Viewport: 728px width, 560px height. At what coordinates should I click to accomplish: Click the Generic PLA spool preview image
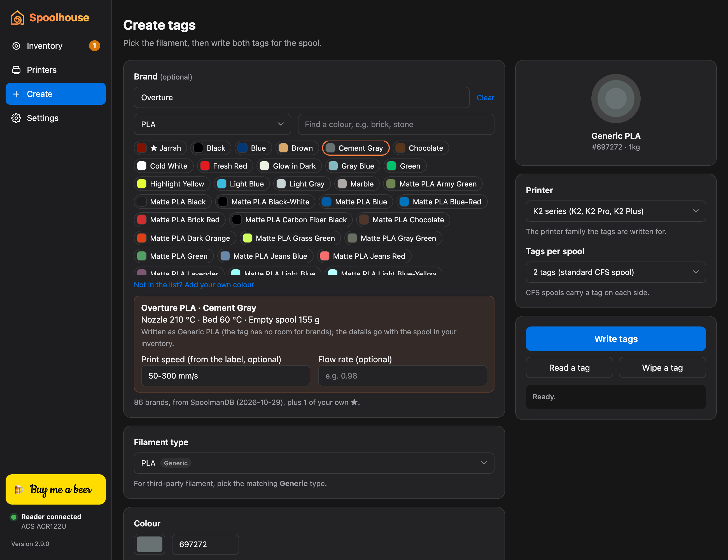click(616, 98)
